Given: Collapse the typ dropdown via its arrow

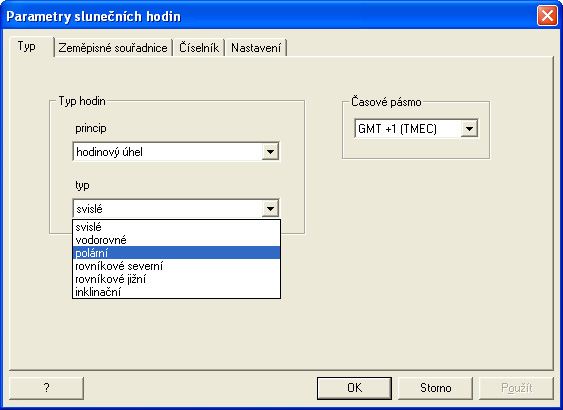Looking at the screenshot, I should pyautogui.click(x=270, y=209).
